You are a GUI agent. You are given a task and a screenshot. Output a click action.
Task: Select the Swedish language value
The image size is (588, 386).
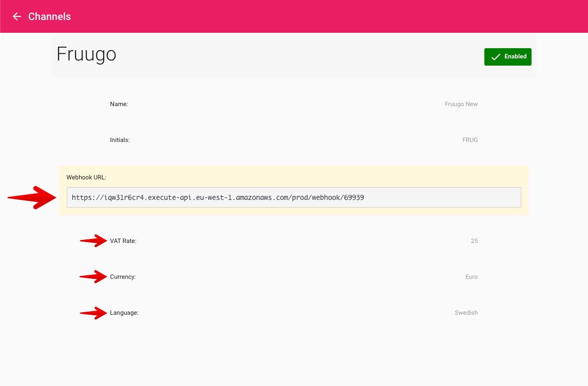[466, 313]
